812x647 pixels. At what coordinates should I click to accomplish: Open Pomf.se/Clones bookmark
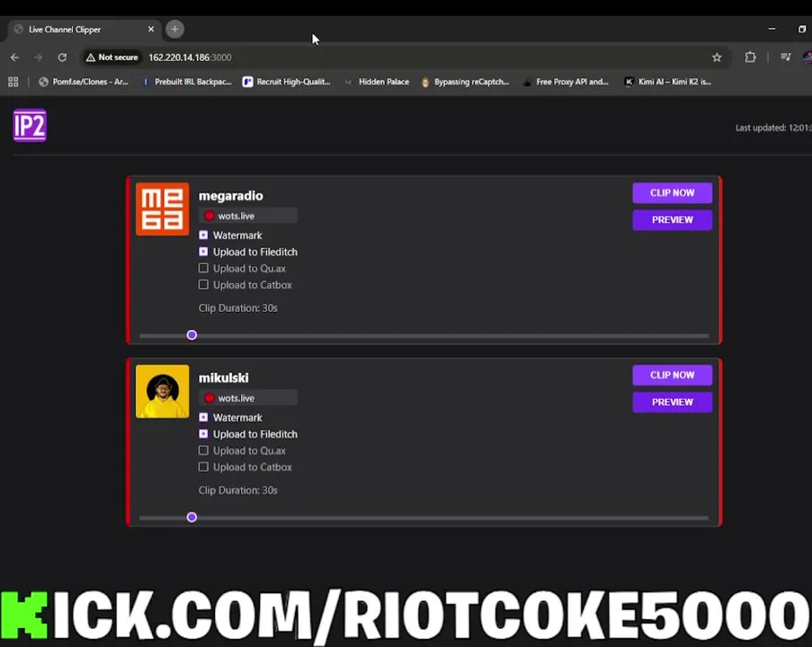tap(84, 82)
